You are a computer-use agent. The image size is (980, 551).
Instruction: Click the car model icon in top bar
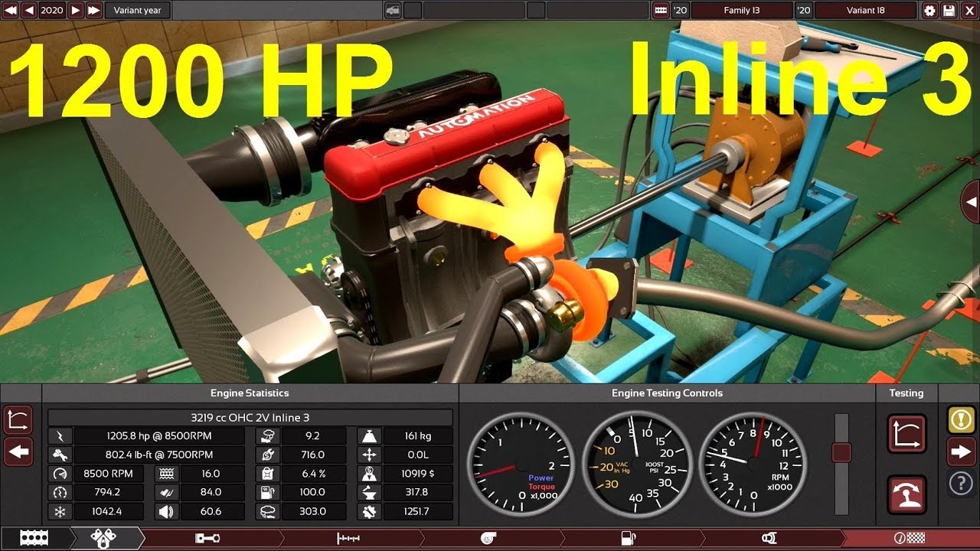392,10
